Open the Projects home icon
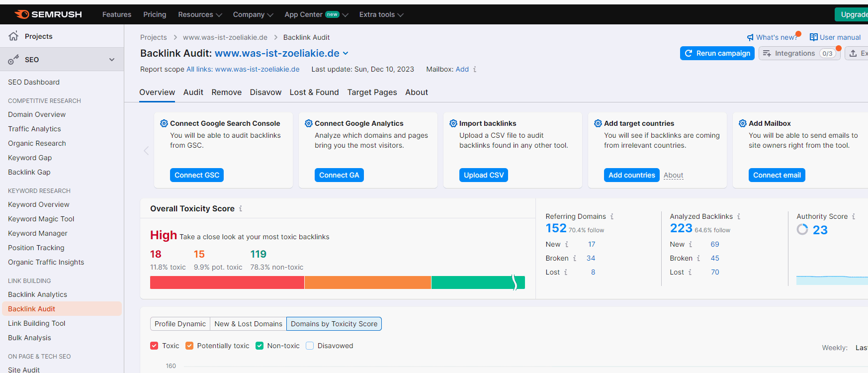Screen dimensions: 868x373 coord(14,36)
